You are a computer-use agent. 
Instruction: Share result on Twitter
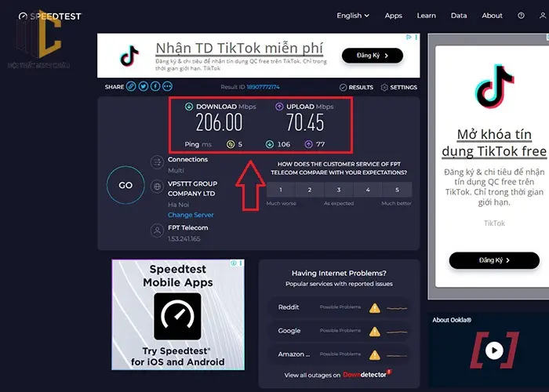click(144, 86)
